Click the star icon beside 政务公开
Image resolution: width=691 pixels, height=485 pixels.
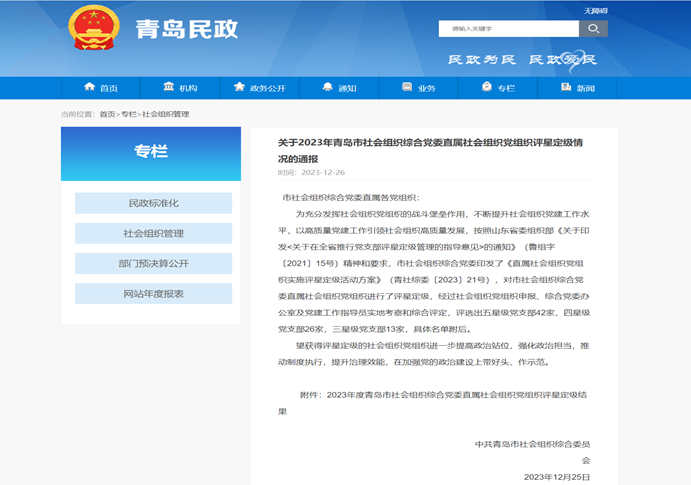click(x=239, y=87)
